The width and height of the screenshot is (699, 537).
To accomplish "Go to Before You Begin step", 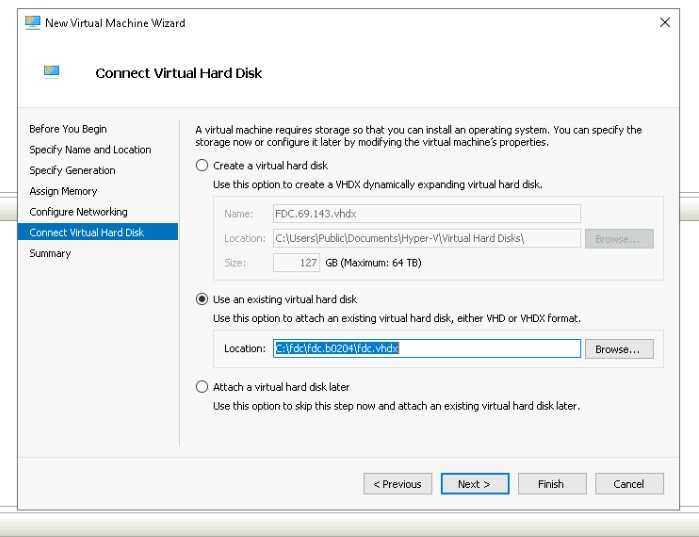I will pos(68,129).
